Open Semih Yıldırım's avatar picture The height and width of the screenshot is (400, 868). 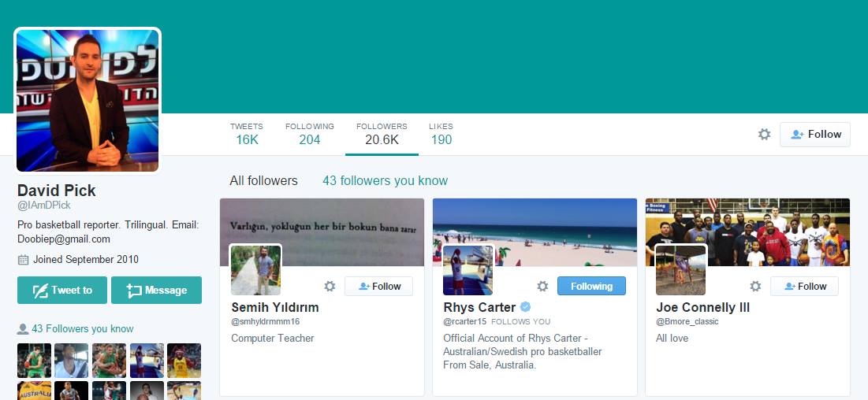(255, 270)
